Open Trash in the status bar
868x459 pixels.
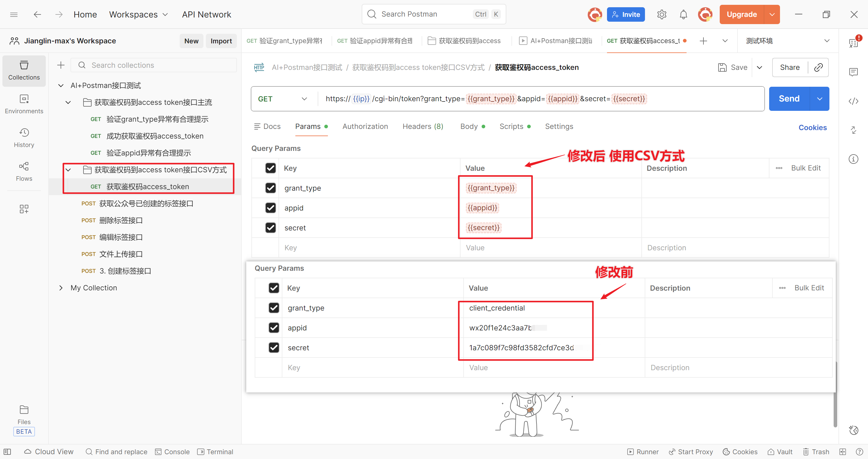coord(816,451)
